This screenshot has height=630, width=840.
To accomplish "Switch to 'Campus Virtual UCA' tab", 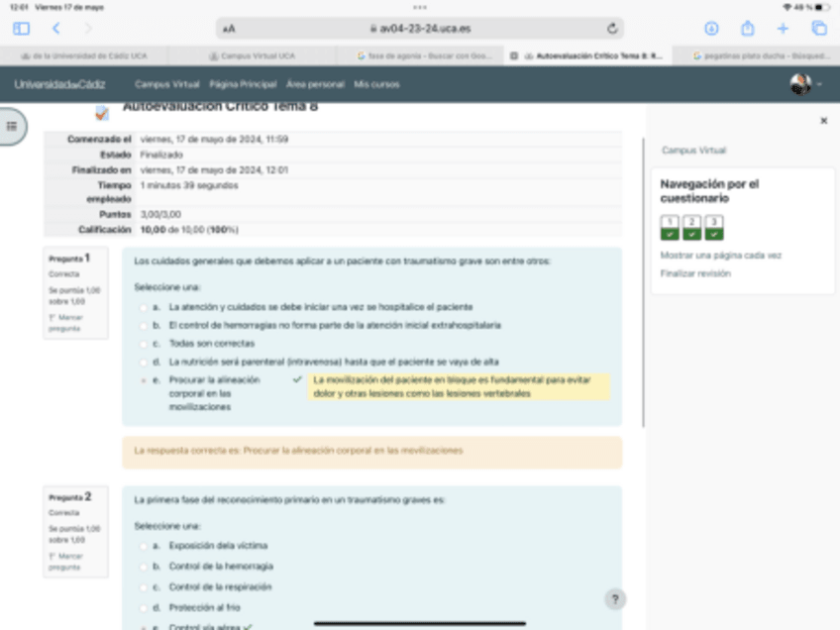I will point(252,55).
